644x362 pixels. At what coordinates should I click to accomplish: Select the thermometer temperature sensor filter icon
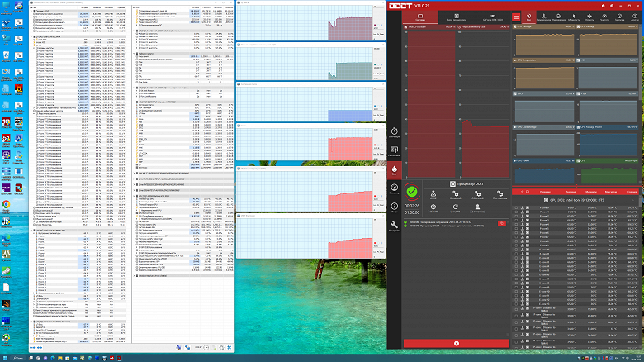pyautogui.click(x=544, y=17)
